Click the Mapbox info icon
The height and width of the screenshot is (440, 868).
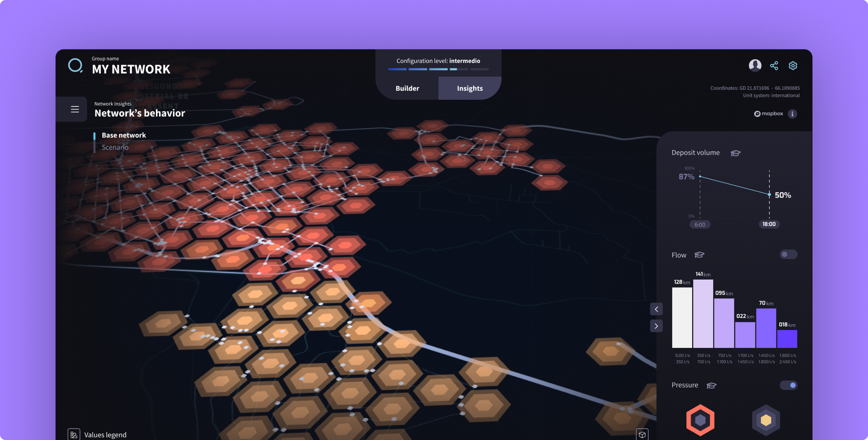coord(792,114)
